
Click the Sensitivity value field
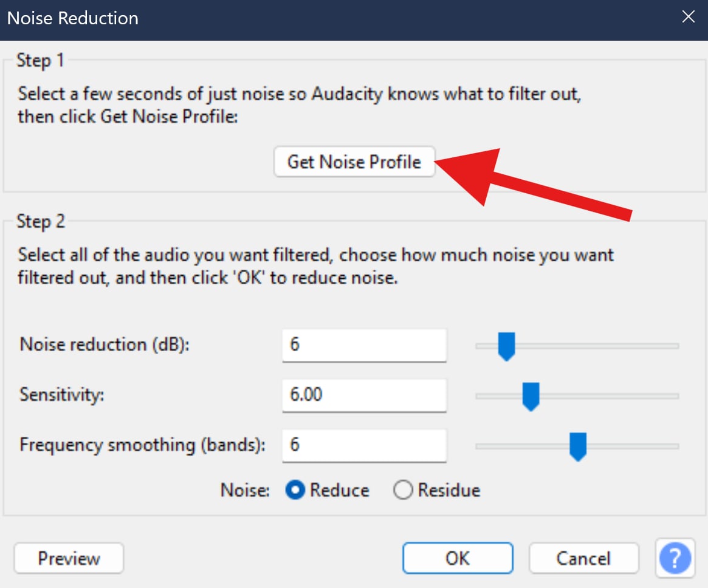pos(363,395)
